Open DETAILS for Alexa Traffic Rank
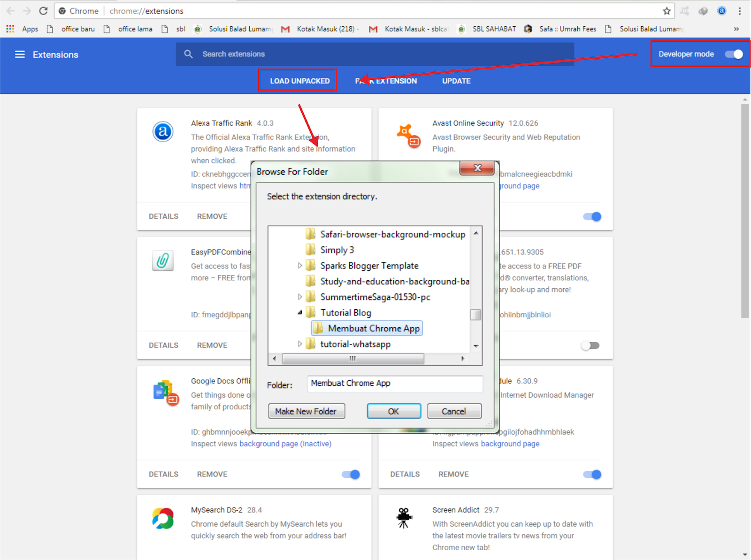This screenshot has width=751, height=560. tap(163, 216)
